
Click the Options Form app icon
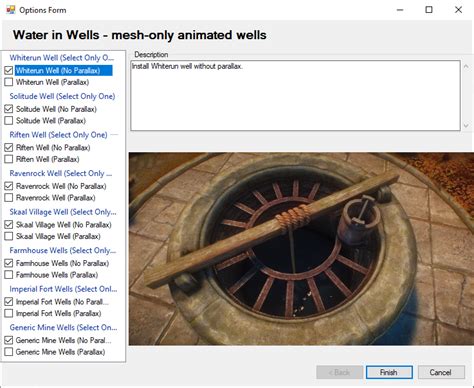tap(11, 10)
